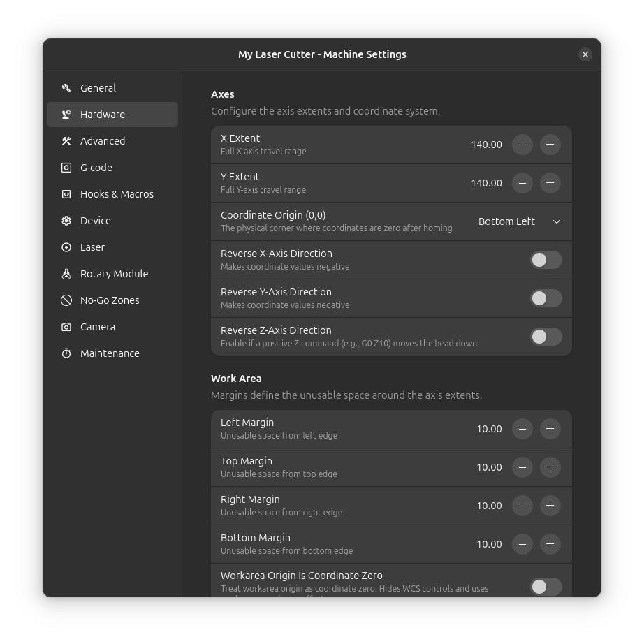This screenshot has width=644, height=644.
Task: Click the Top Margin value field
Action: (489, 467)
